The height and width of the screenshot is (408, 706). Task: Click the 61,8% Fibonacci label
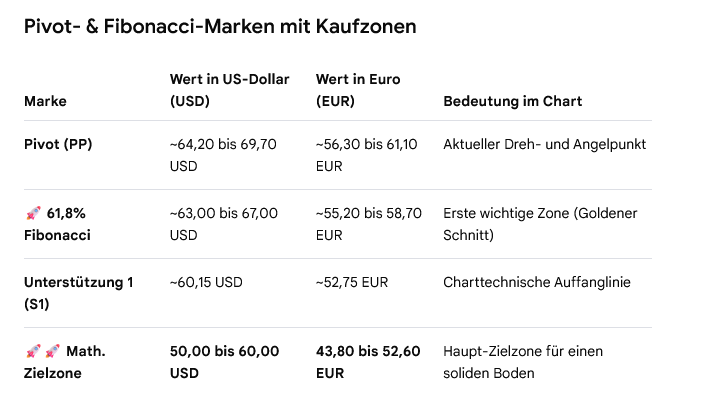pos(57,224)
